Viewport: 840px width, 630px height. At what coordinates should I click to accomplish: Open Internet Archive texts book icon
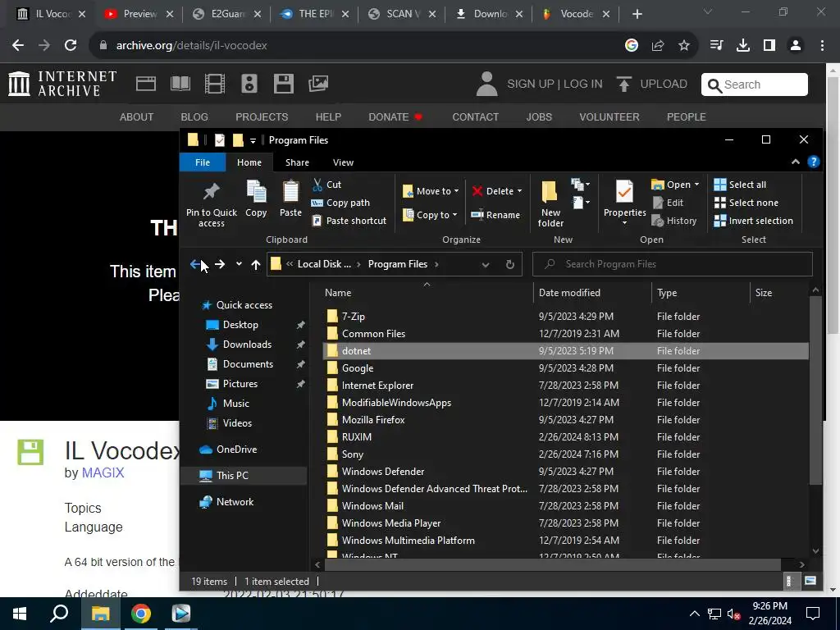180,84
